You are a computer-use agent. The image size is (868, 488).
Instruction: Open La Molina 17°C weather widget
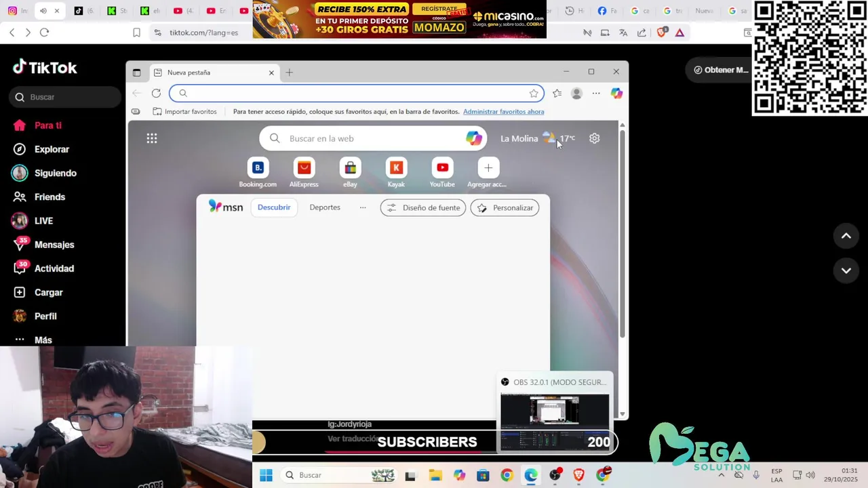point(538,138)
